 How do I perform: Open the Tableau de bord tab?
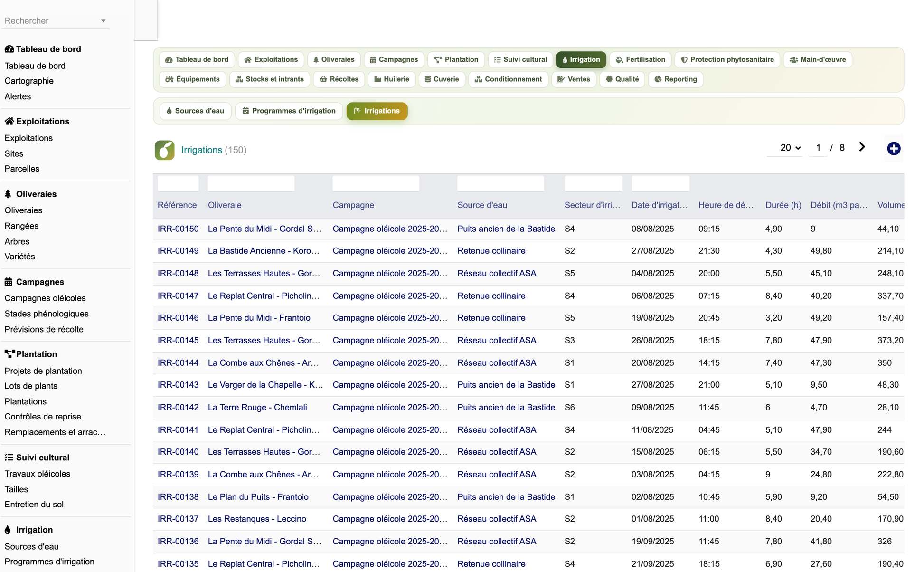point(197,59)
